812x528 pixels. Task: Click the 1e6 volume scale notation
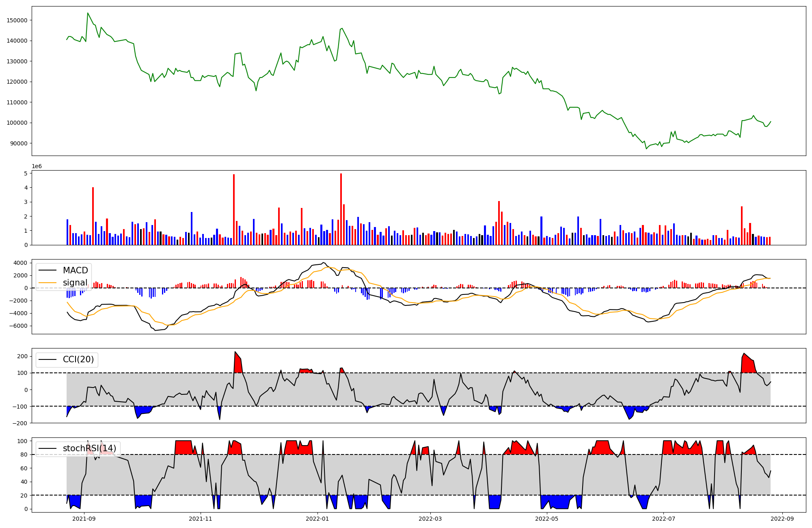pos(37,166)
